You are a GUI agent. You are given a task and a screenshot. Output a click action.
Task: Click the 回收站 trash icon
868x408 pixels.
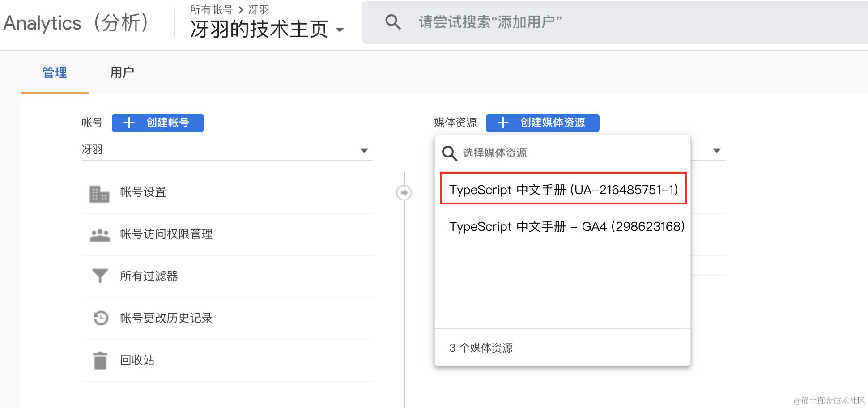pyautogui.click(x=100, y=361)
